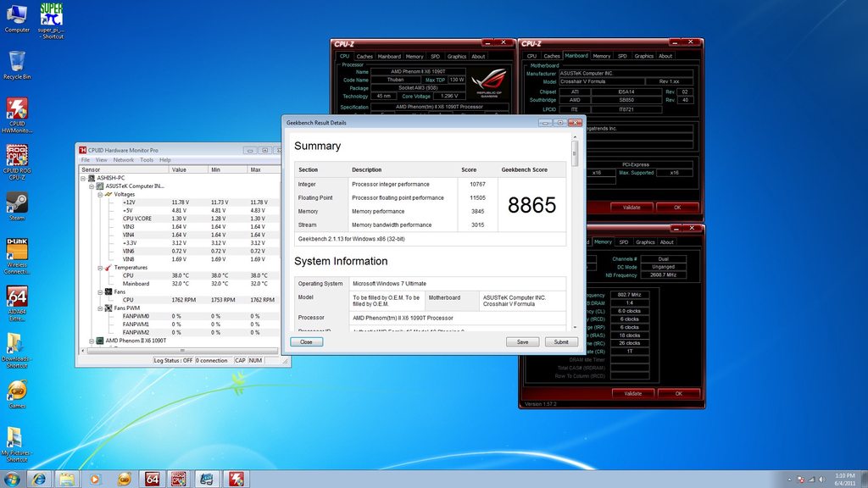Open the My Pictures shortcut folder
Image resolution: width=868 pixels, height=488 pixels.
(15, 444)
